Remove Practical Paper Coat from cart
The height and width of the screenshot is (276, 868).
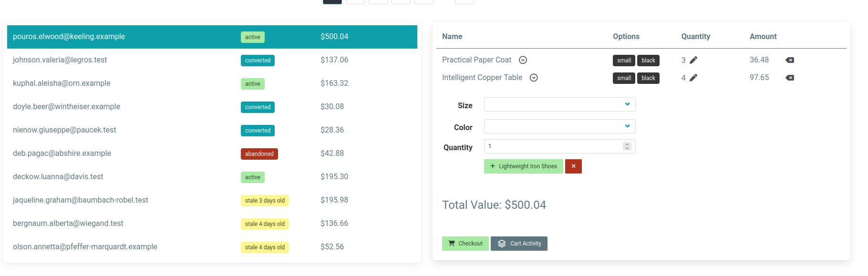coord(790,60)
